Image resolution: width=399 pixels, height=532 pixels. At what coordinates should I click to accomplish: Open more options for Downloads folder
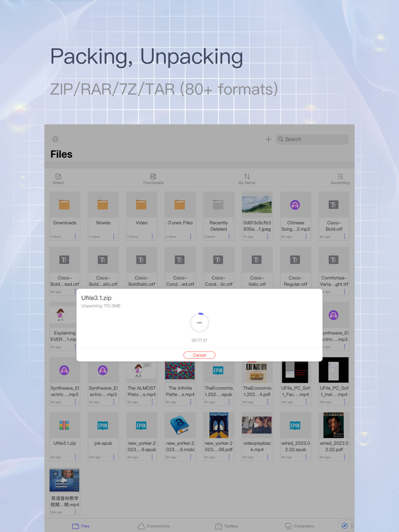[75, 236]
